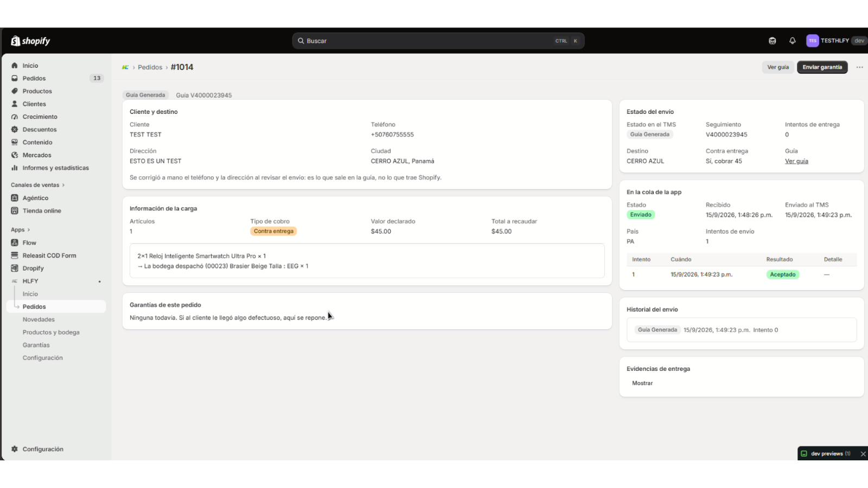Close the dev previews bar

click(863, 454)
